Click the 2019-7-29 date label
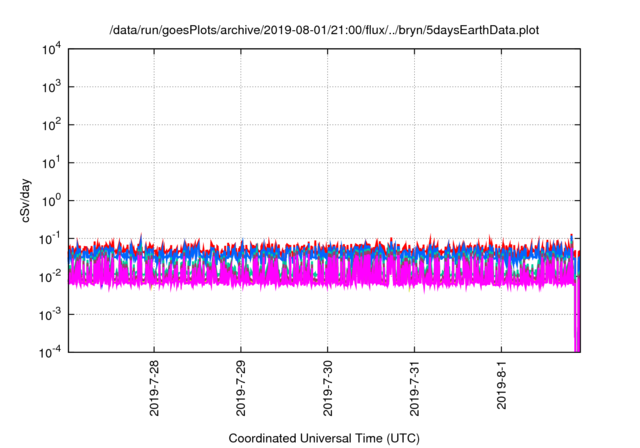 [x=241, y=388]
